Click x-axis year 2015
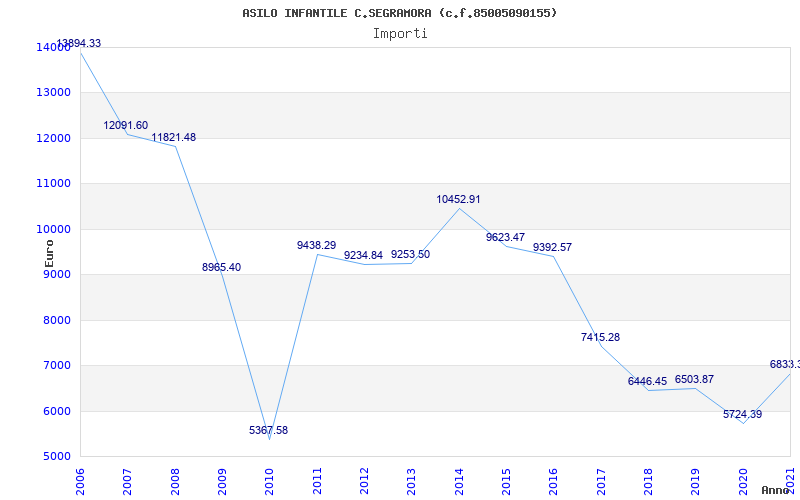This screenshot has width=800, height=500. coord(506,481)
